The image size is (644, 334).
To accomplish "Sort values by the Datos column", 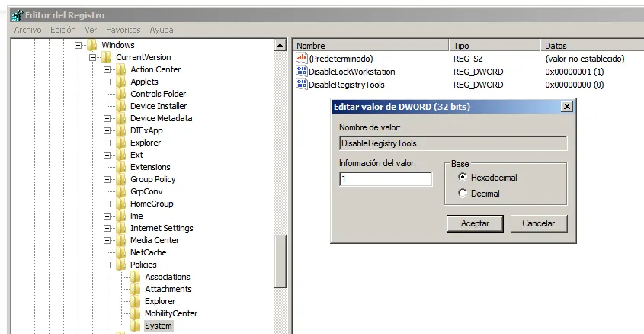I will pos(592,46).
